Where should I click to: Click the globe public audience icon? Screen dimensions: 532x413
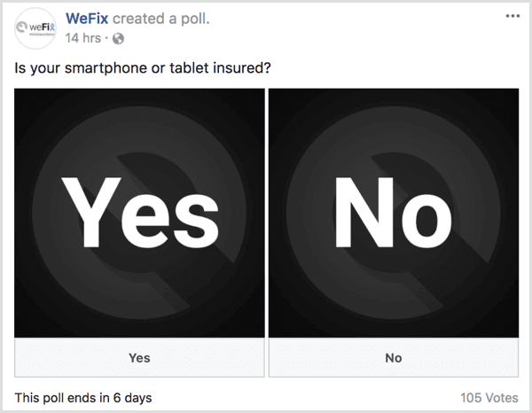point(120,39)
